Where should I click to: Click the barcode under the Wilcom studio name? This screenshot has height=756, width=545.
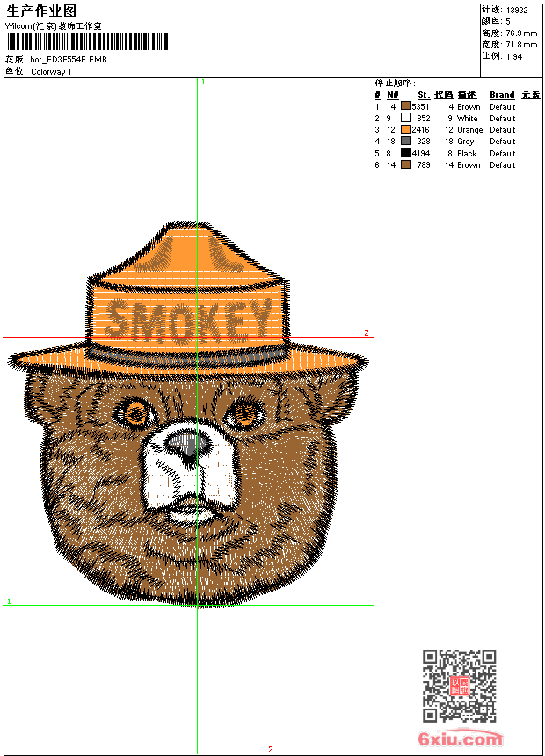[87, 41]
